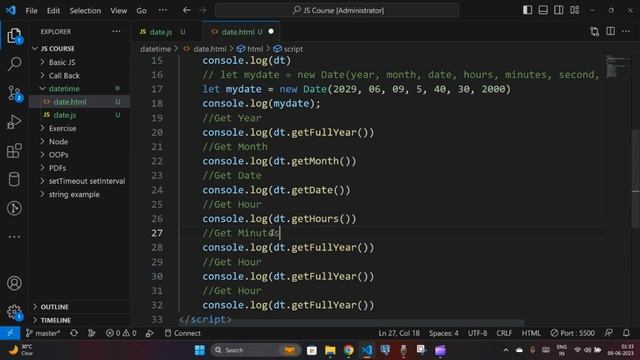640x360 pixels.
Task: Open editor more actions ellipsis
Action: tap(626, 31)
